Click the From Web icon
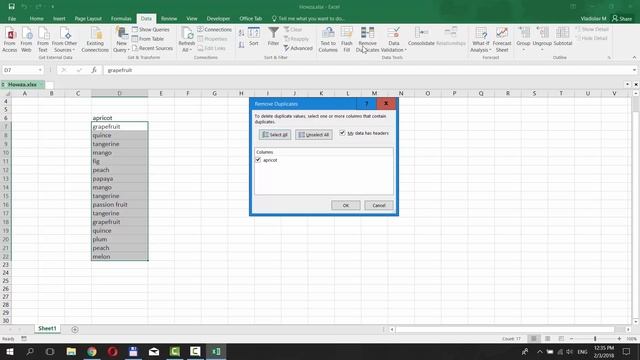Image resolution: width=640 pixels, height=360 pixels. pos(26,39)
